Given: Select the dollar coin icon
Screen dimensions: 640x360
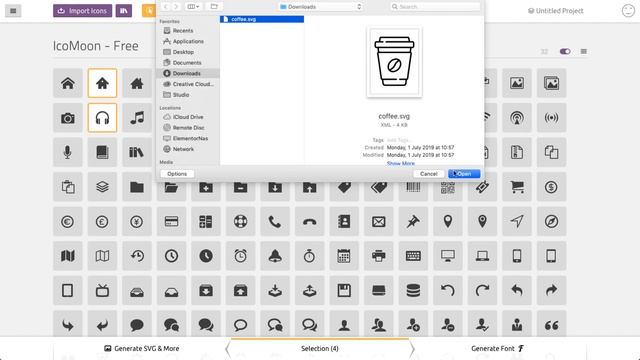Looking at the screenshot, I should [551, 187].
